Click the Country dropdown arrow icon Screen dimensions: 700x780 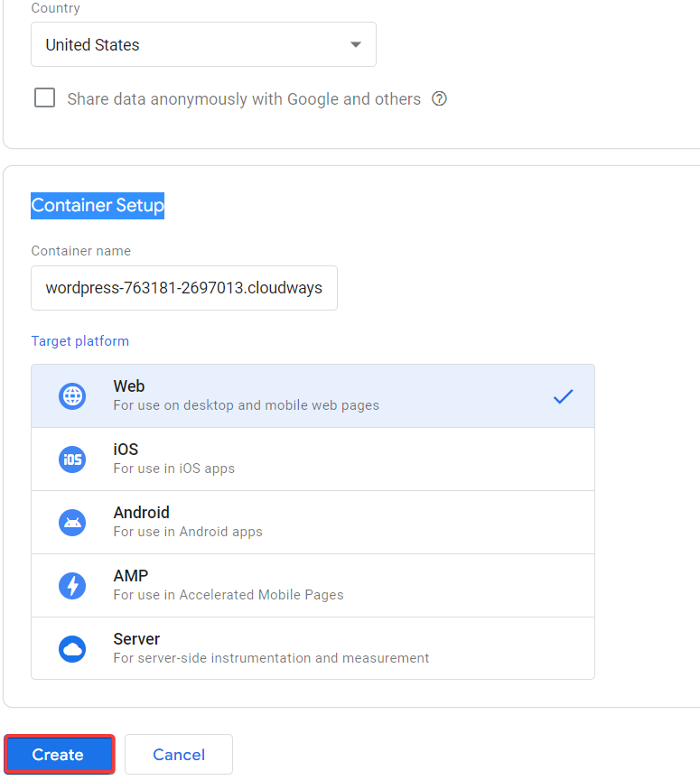pos(355,44)
